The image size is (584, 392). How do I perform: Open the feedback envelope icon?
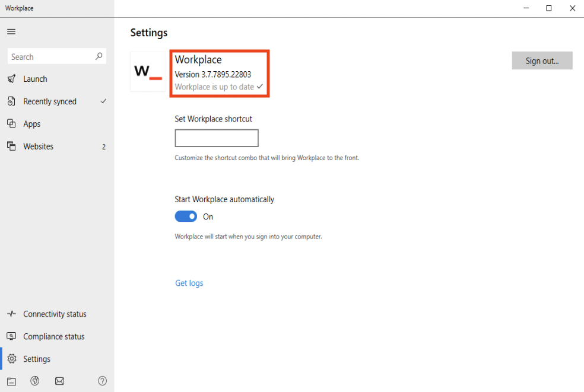(x=59, y=381)
